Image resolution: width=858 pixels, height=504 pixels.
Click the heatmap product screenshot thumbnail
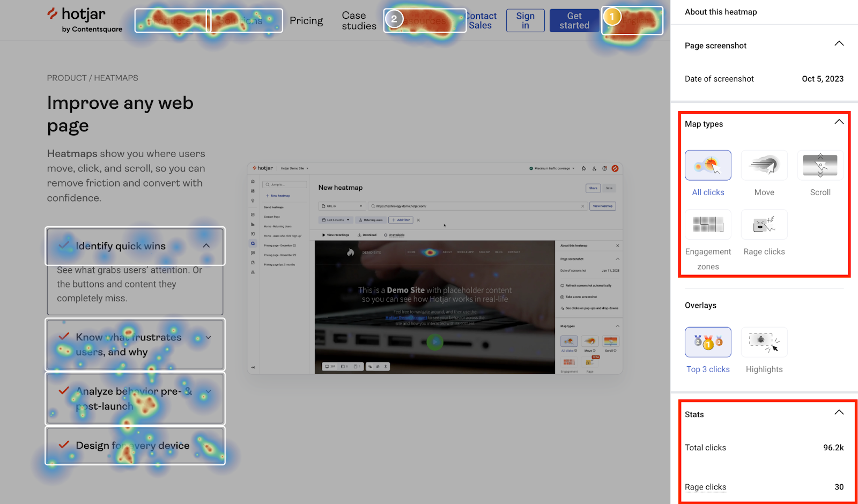(435, 268)
